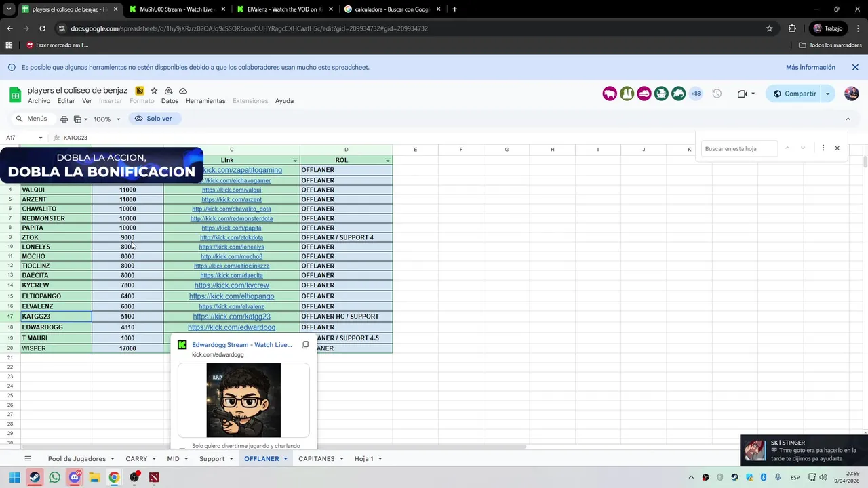Print the spreadsheet with the printer icon
The height and width of the screenshot is (488, 868).
(64, 119)
